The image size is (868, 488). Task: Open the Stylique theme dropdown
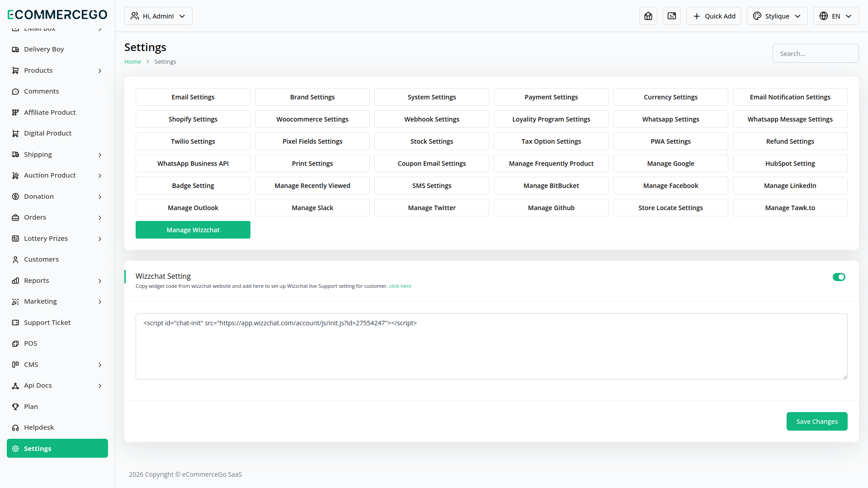(x=777, y=16)
